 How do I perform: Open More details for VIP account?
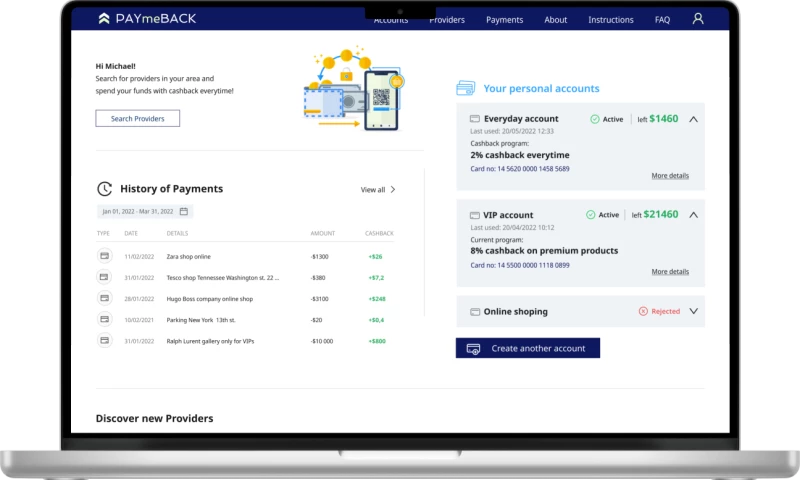(x=670, y=271)
